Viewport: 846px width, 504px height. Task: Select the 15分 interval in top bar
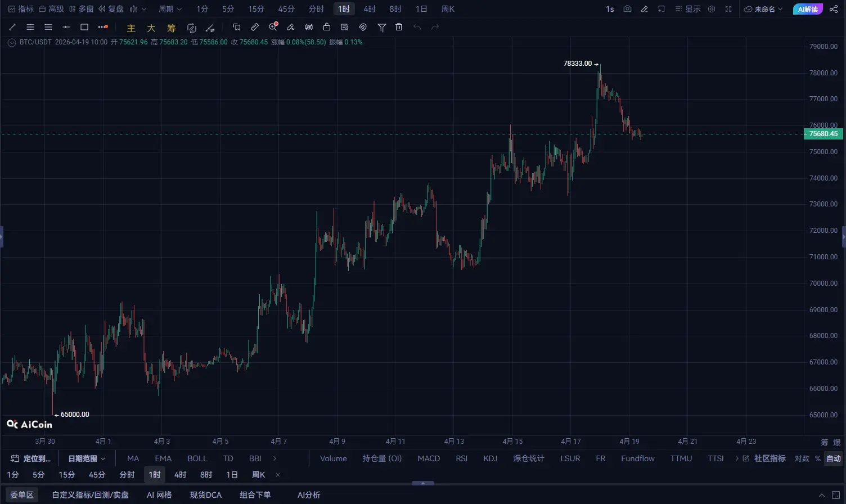pyautogui.click(x=256, y=9)
